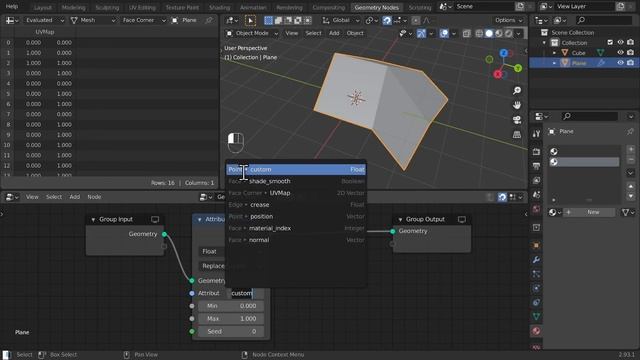Open the Output properties tab
This screenshot has height=360, width=640.
[536, 166]
